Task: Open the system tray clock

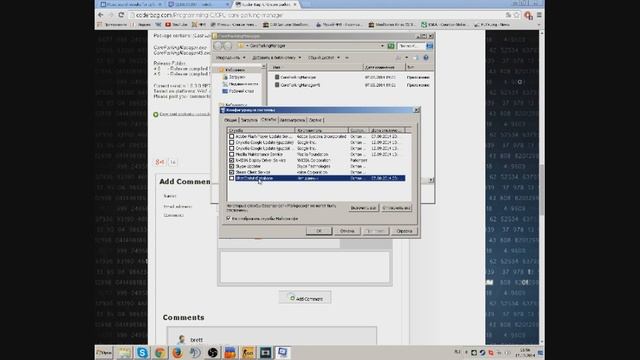Action: click(525, 352)
